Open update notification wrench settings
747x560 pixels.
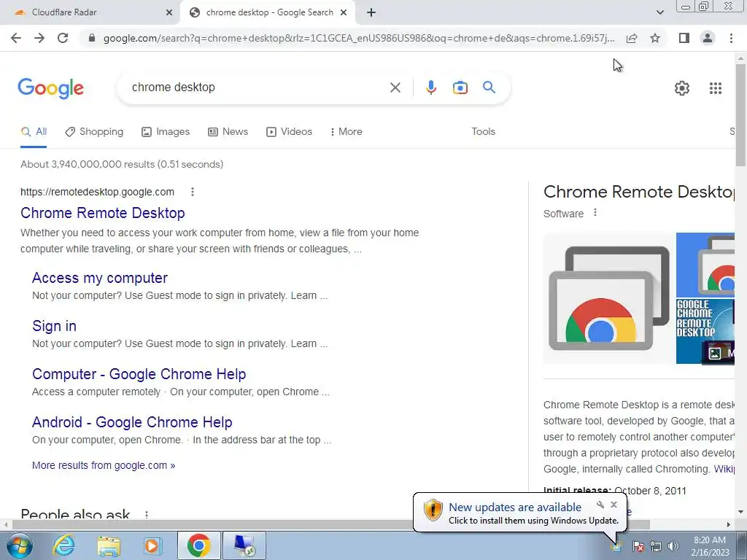click(600, 505)
